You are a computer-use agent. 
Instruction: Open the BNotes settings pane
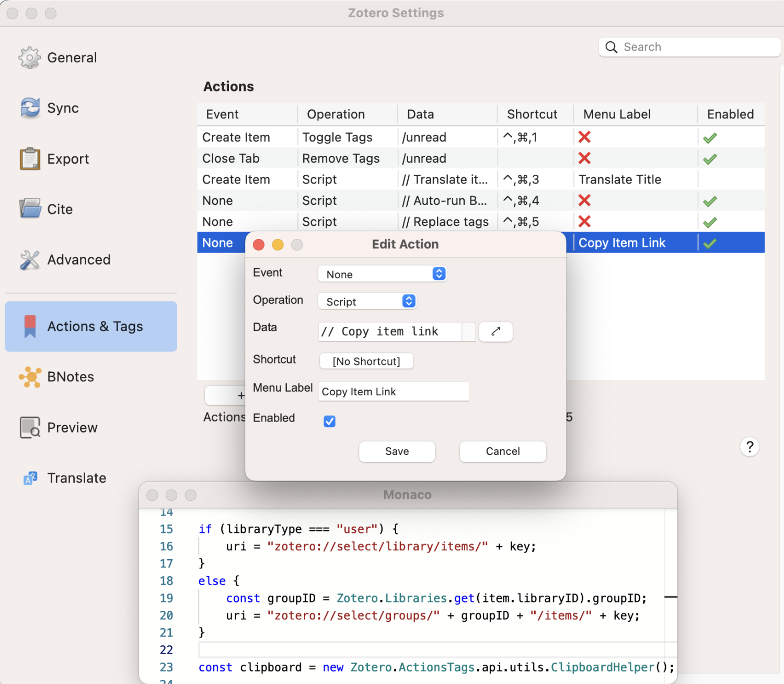tap(56, 377)
